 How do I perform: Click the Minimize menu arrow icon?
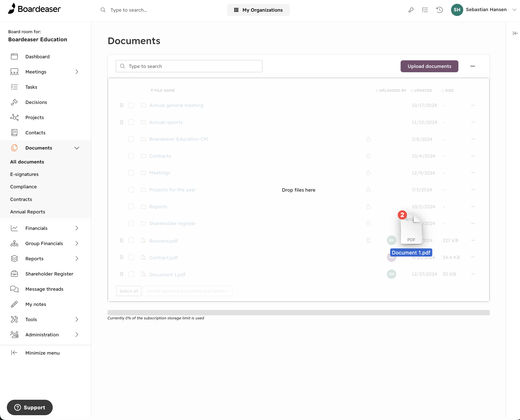click(14, 353)
